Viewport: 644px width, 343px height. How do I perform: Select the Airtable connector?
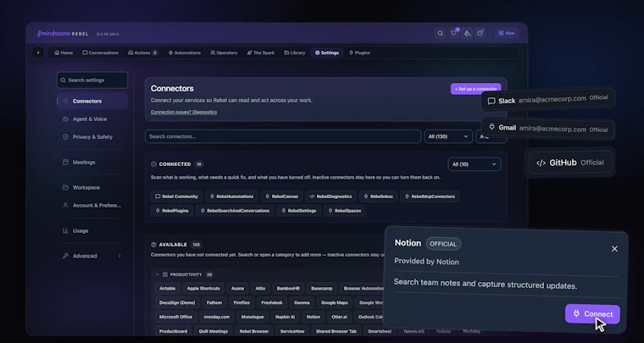point(167,289)
